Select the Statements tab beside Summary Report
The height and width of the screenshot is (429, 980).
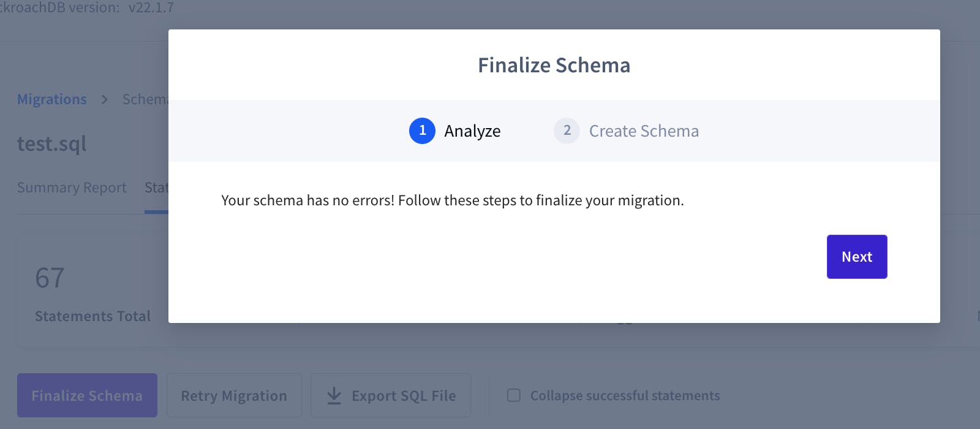coord(156,188)
